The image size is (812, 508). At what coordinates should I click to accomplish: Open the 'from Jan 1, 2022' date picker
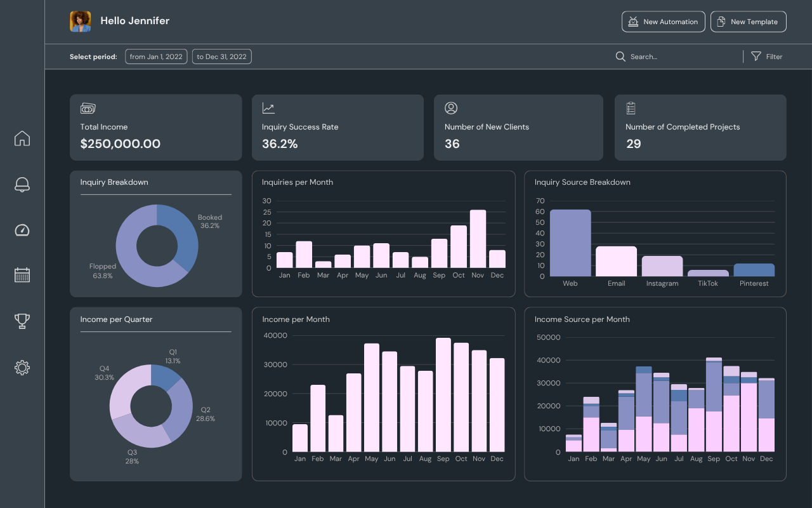[x=156, y=57]
